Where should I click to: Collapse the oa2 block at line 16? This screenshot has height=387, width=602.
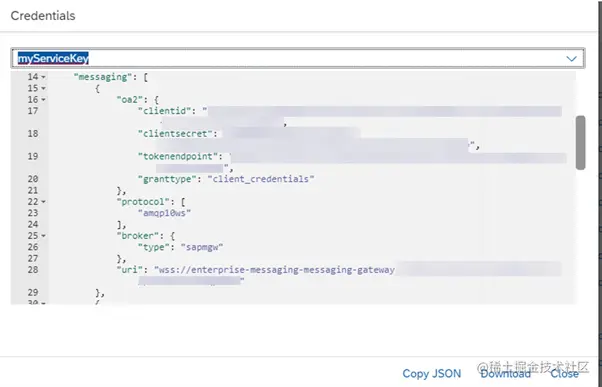(x=43, y=100)
